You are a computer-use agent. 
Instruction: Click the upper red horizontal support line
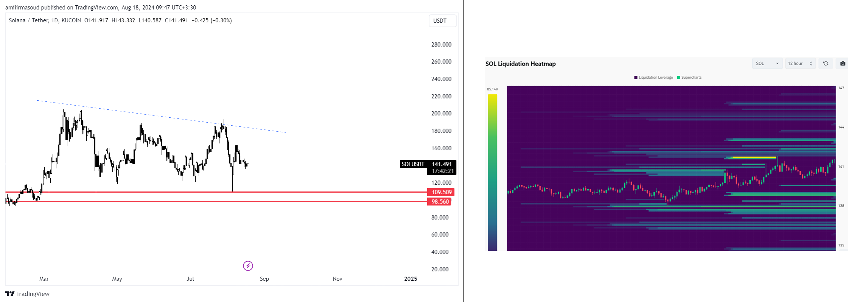(x=216, y=192)
